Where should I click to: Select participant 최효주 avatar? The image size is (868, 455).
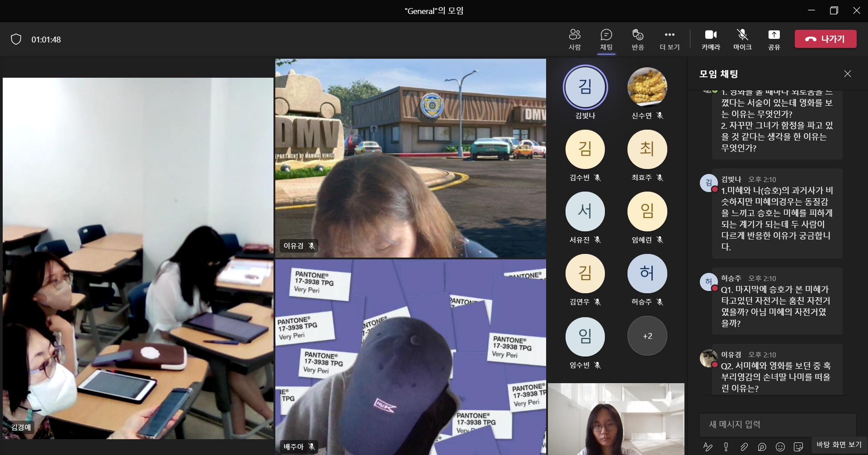(647, 149)
